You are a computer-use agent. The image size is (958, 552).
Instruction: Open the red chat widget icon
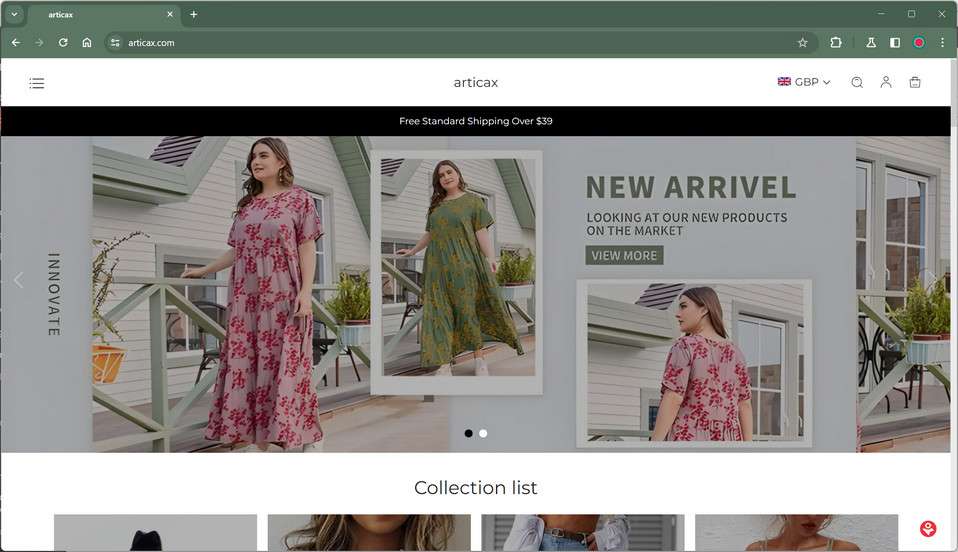pos(928,529)
